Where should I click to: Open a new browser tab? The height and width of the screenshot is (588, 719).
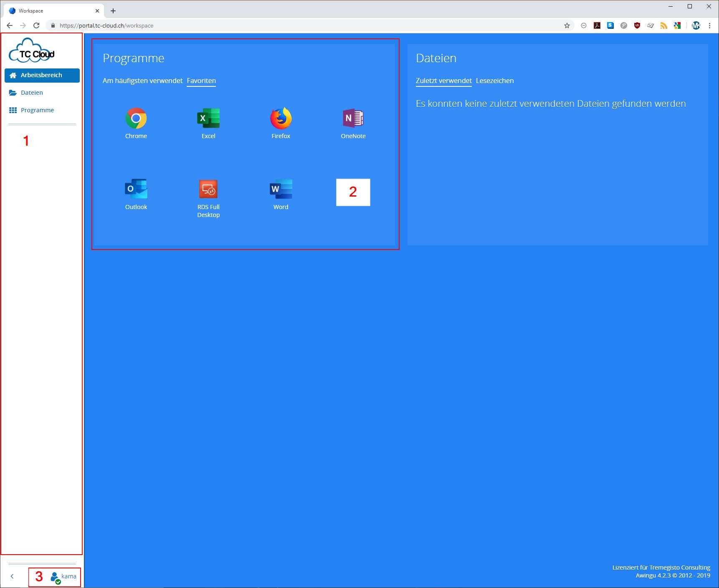pyautogui.click(x=113, y=11)
